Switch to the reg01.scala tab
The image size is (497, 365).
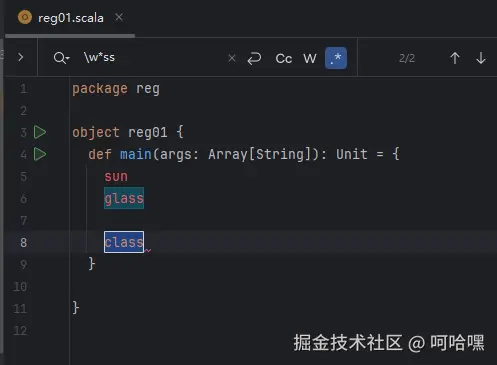coord(71,18)
